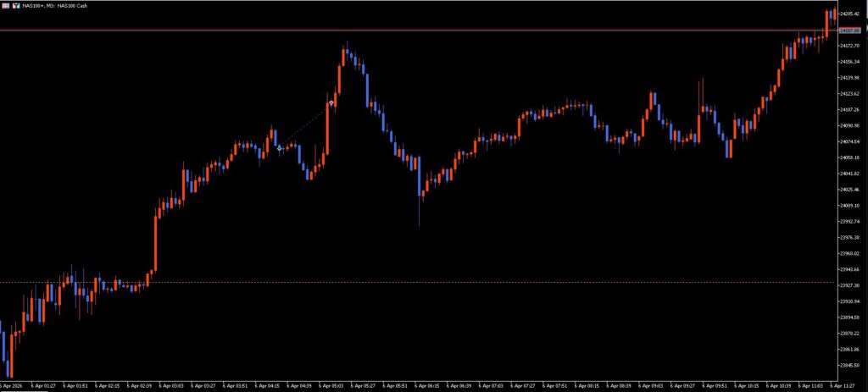Click the 24205.42 price scale label
The image size is (868, 392).
pos(850,14)
